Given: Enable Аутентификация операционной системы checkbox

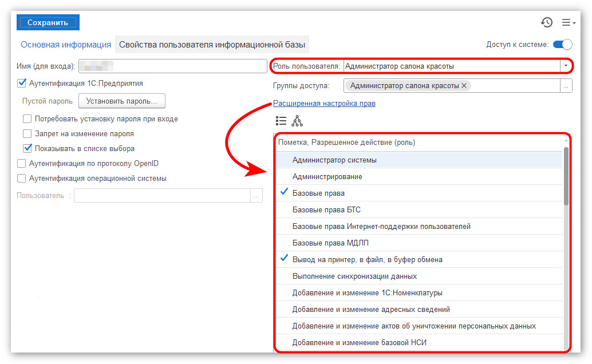Looking at the screenshot, I should click(x=22, y=178).
